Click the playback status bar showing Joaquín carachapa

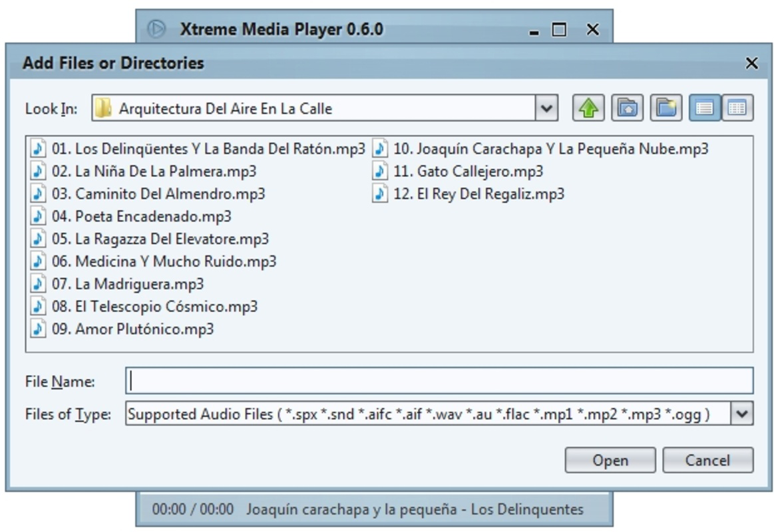(x=373, y=509)
